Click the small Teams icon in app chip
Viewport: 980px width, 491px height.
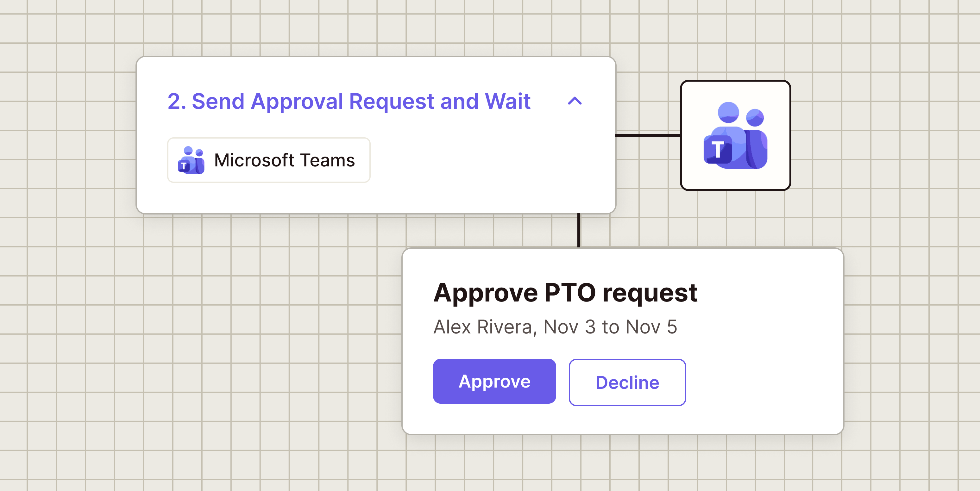191,160
